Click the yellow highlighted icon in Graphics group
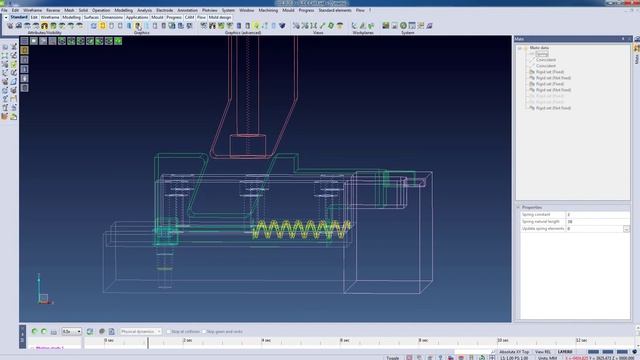Screen dimensions: 640x360 click(102, 26)
